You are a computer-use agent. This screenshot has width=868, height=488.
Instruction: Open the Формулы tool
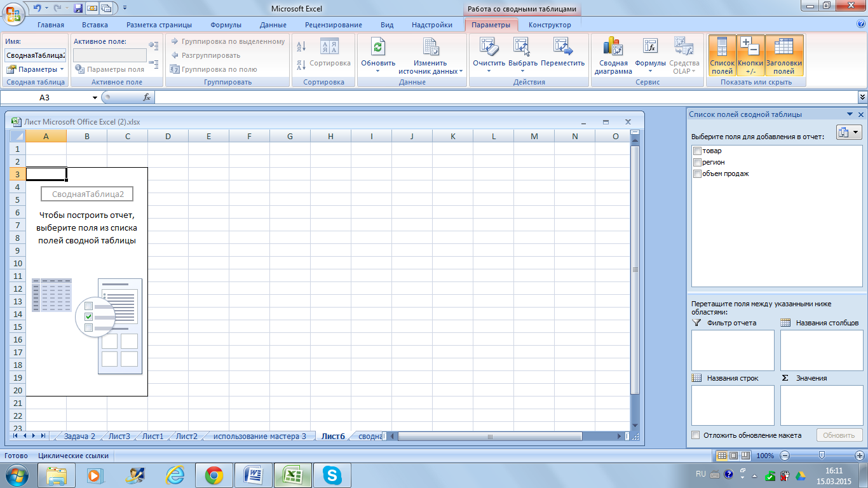650,56
